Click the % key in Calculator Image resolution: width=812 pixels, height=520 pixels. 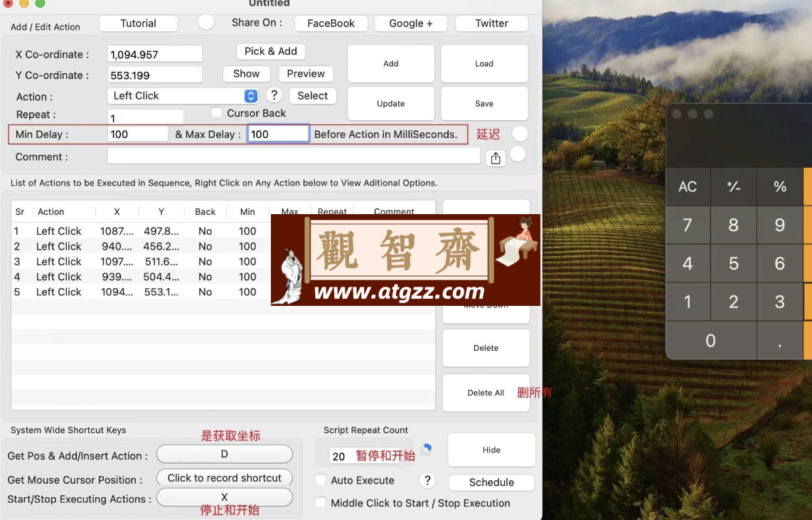click(x=780, y=186)
